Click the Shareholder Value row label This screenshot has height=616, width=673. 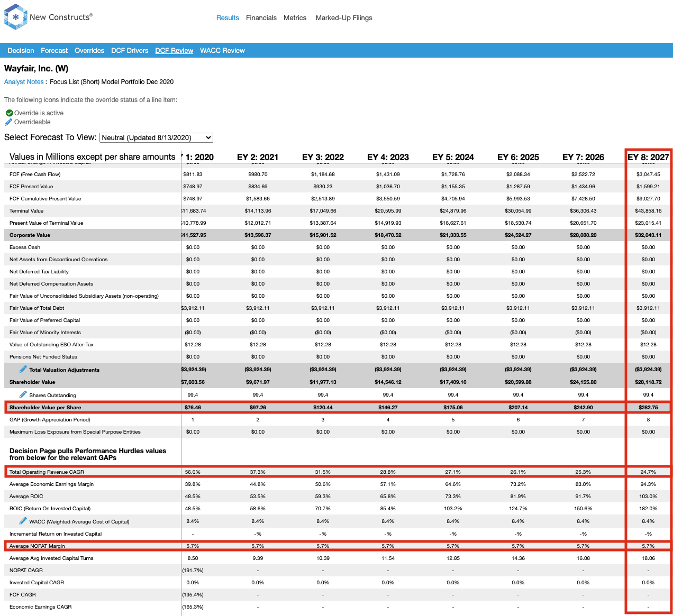pyautogui.click(x=32, y=382)
